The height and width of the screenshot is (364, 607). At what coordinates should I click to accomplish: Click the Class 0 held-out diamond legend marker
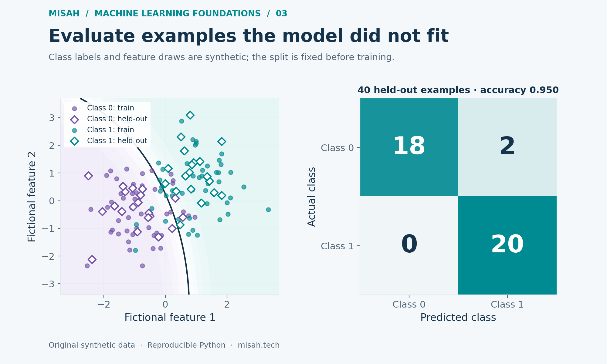[x=74, y=119]
